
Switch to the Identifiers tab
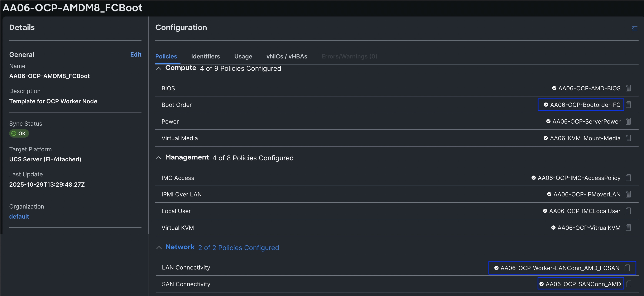[x=205, y=57]
